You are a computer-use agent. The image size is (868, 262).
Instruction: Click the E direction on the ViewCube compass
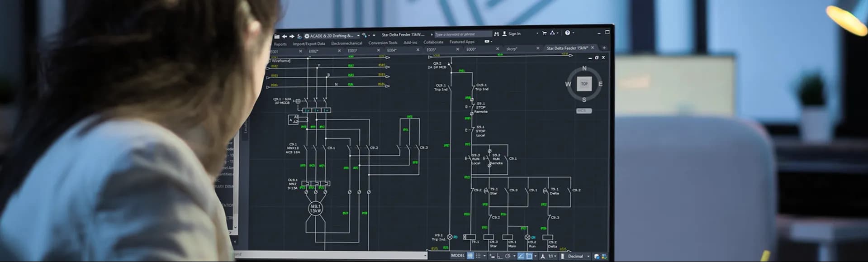pyautogui.click(x=600, y=84)
